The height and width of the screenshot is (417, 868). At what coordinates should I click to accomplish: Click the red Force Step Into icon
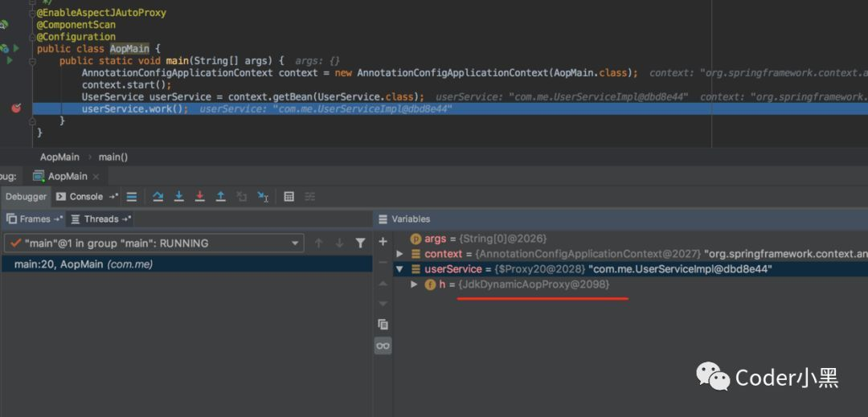[x=199, y=197]
